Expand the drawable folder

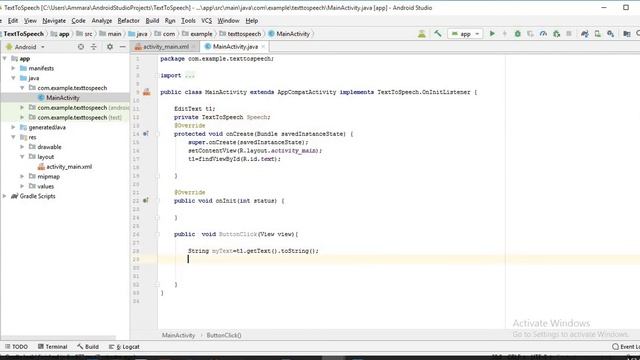pyautogui.click(x=22, y=147)
